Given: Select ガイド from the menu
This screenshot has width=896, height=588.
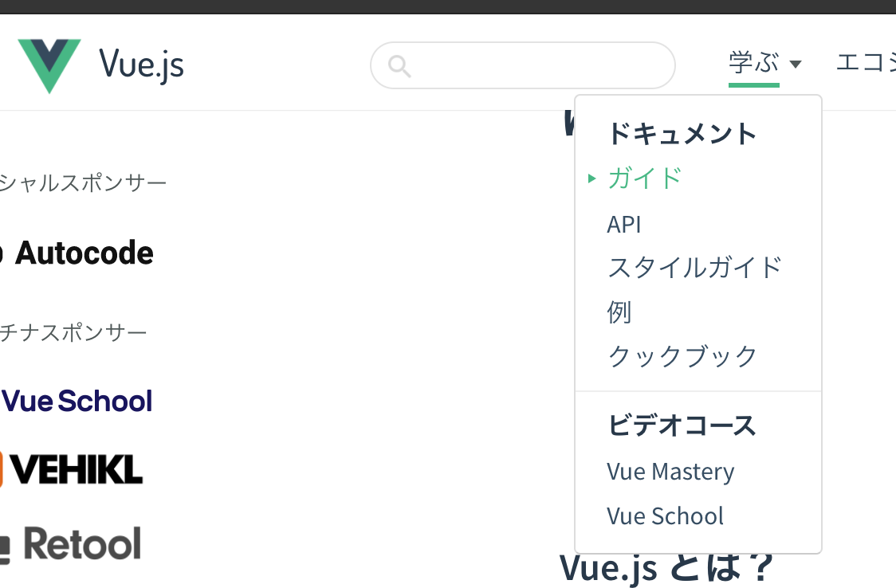Looking at the screenshot, I should (644, 179).
